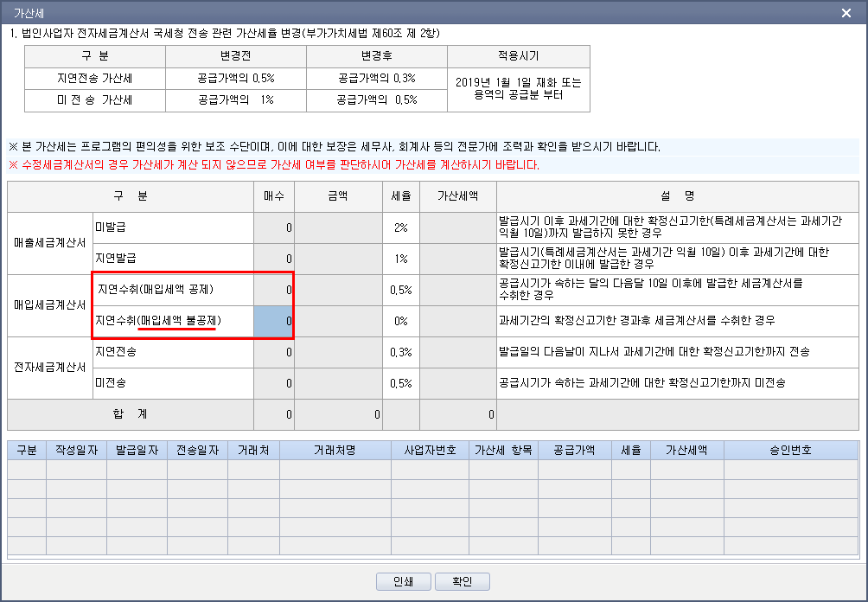Click the 사업자번호 column header
The width and height of the screenshot is (868, 602).
(431, 451)
